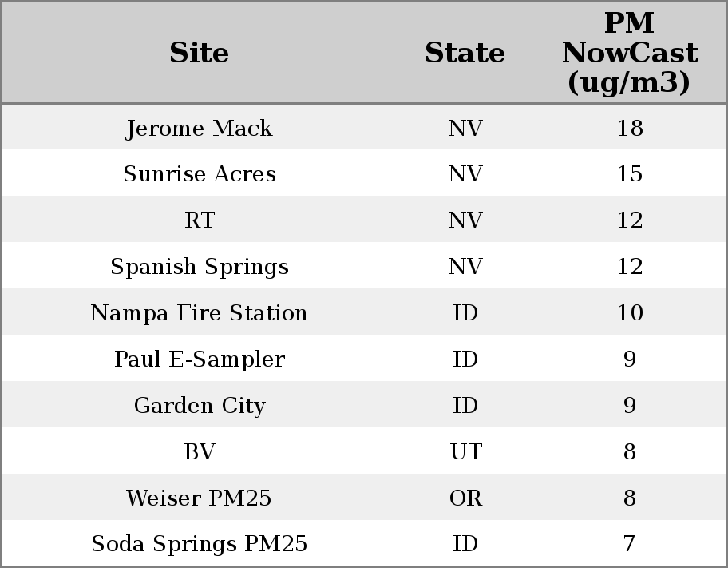Screen dimensions: 728x568
Task: Click the Weiser PM25 site name
Action: (x=199, y=498)
